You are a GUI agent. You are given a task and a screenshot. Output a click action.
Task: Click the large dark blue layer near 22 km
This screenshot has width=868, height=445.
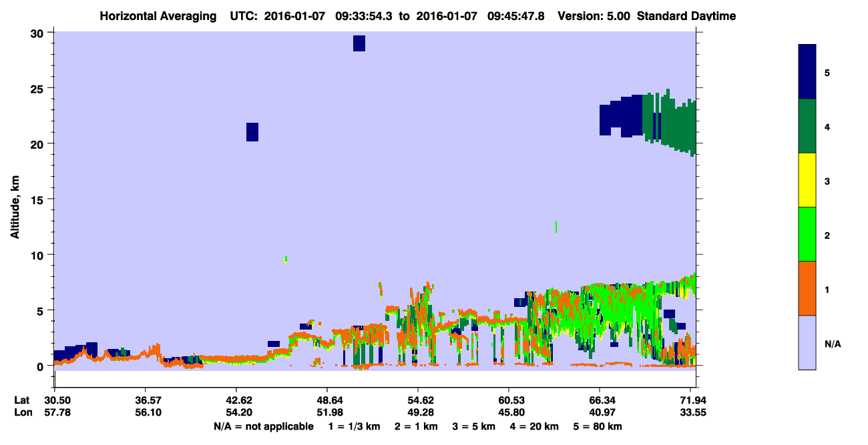tap(621, 117)
